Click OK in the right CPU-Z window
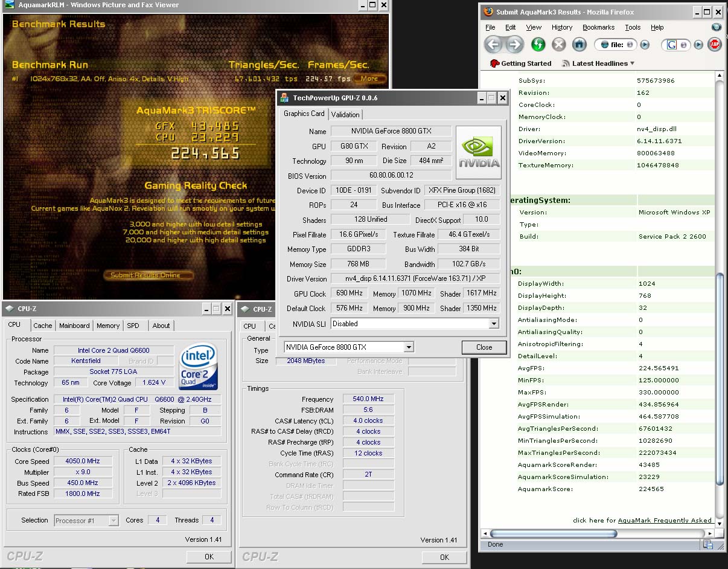The width and height of the screenshot is (728, 569). 444,557
